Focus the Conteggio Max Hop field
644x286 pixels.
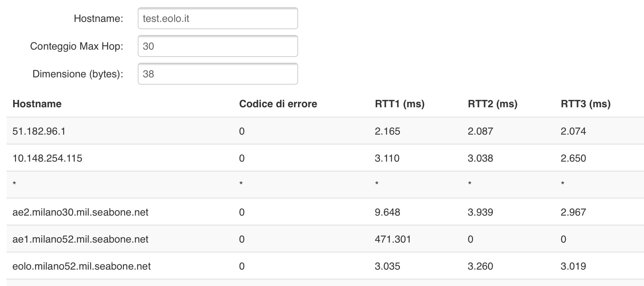coord(218,46)
